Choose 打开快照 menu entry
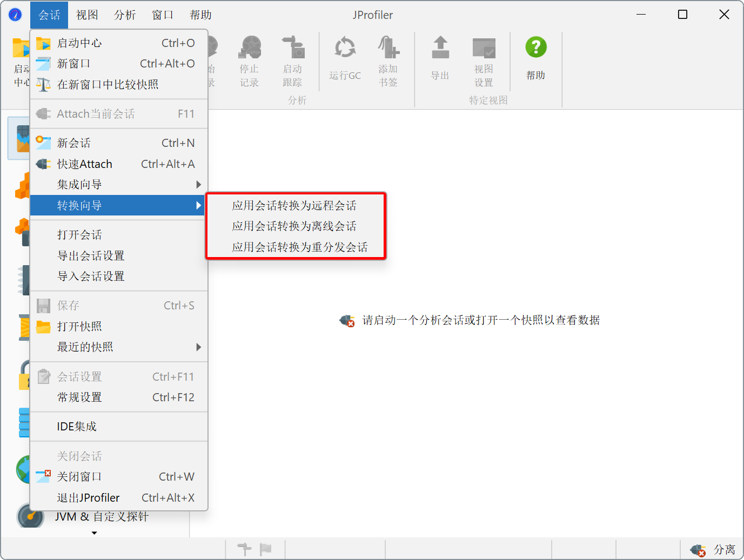Screen dimensions: 744x560 [x=119, y=327]
